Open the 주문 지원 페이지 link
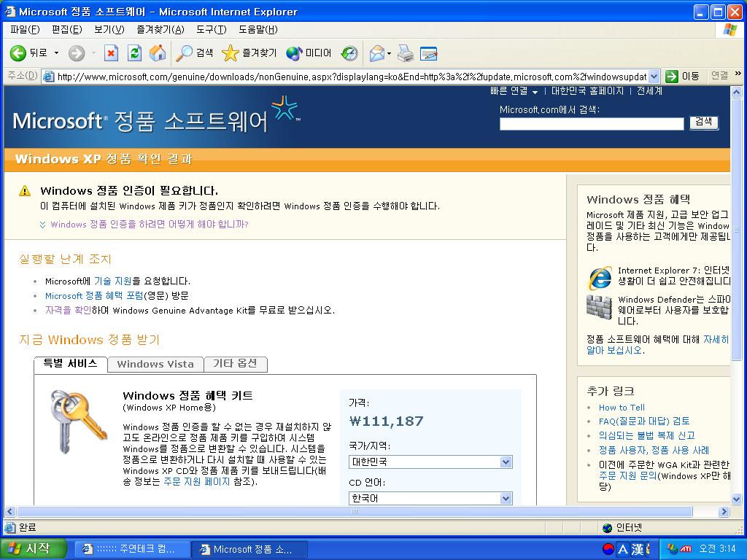The image size is (747, 560). (x=196, y=481)
